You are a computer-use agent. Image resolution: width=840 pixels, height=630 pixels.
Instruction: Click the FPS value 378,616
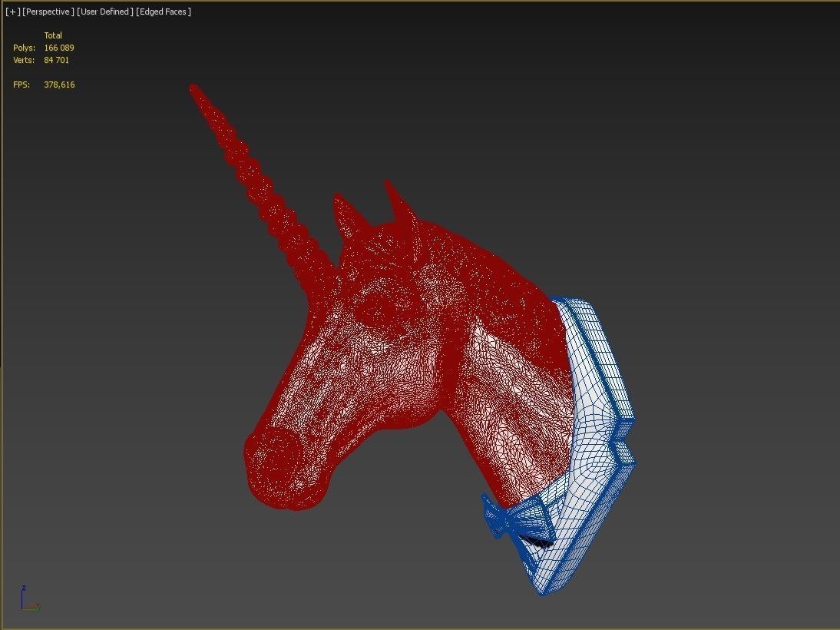[x=59, y=85]
